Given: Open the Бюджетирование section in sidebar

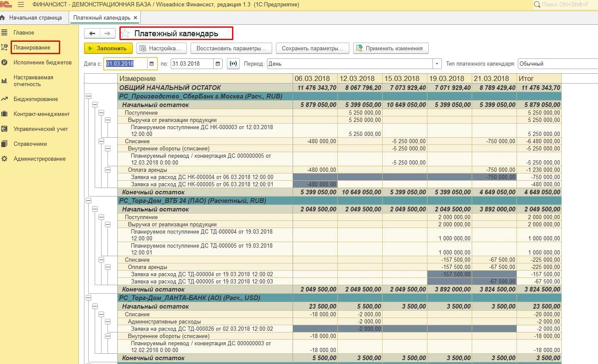Looking at the screenshot, I should [35, 99].
